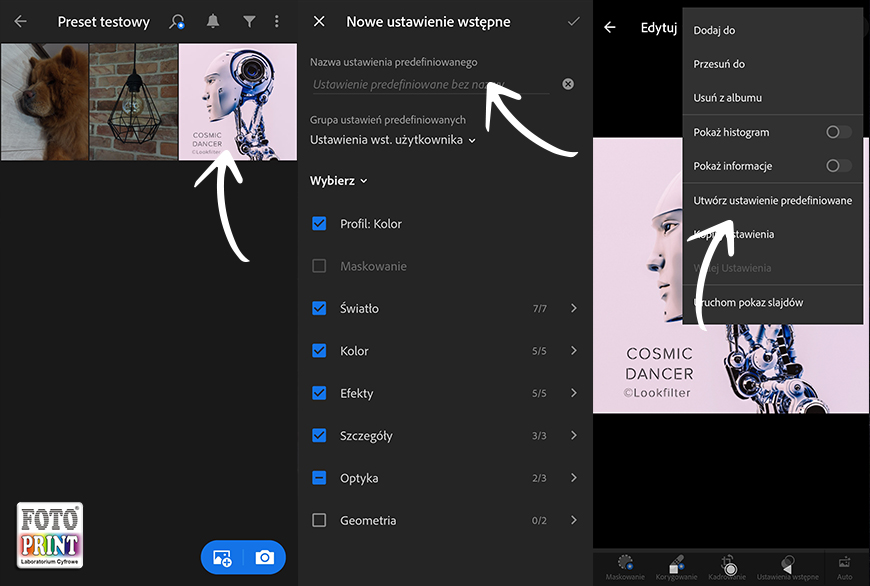Uncheck the Profil: Kolor checkbox
The image size is (870, 586).
[x=319, y=224]
